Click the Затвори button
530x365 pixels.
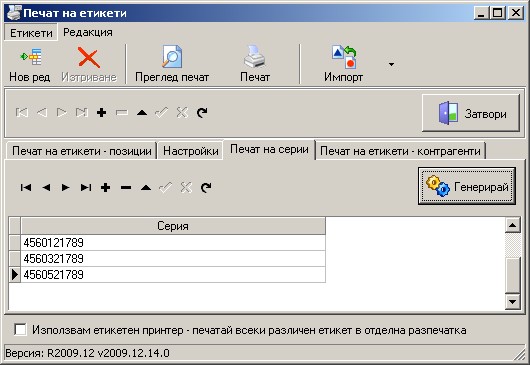coord(471,113)
